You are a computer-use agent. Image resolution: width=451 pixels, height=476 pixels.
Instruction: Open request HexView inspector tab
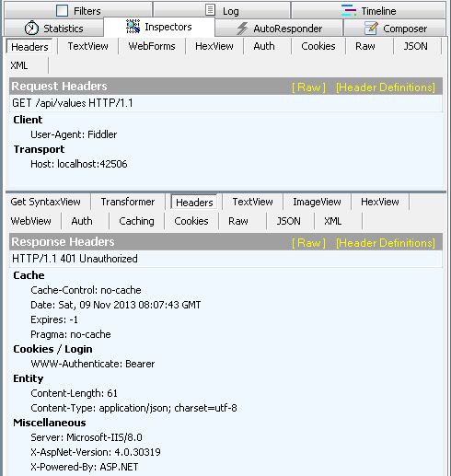pos(214,46)
